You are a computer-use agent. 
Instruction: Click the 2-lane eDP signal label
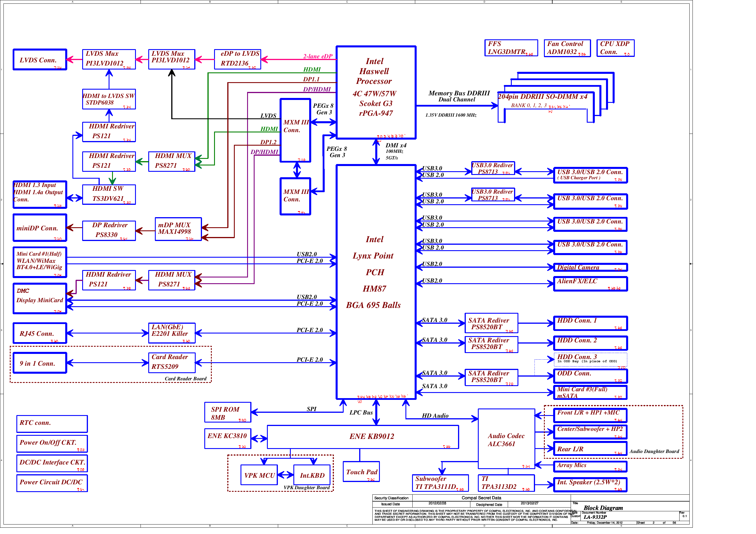coord(318,56)
